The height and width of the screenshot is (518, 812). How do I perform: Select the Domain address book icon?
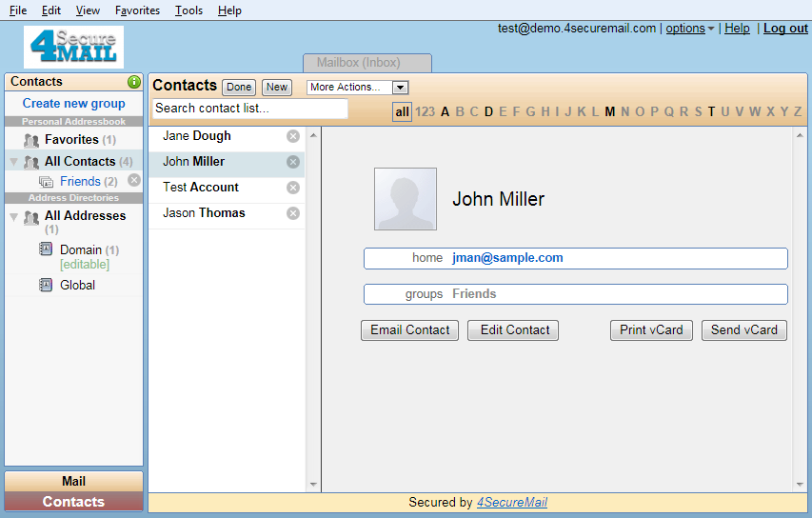pyautogui.click(x=46, y=249)
